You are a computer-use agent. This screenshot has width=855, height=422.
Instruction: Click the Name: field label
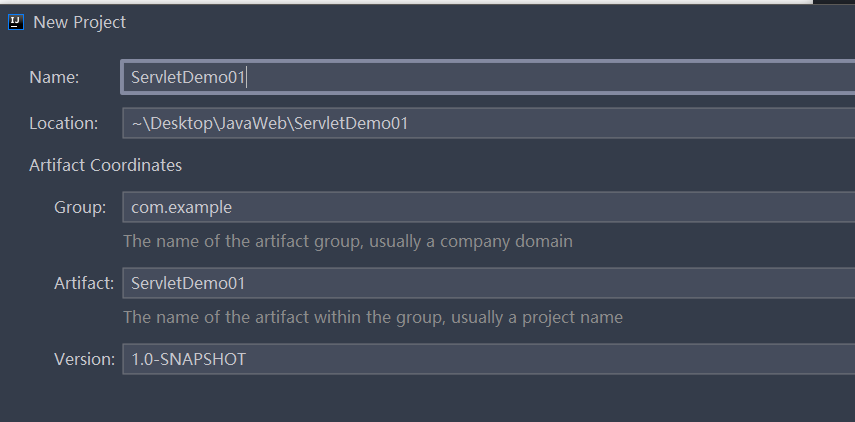click(54, 77)
